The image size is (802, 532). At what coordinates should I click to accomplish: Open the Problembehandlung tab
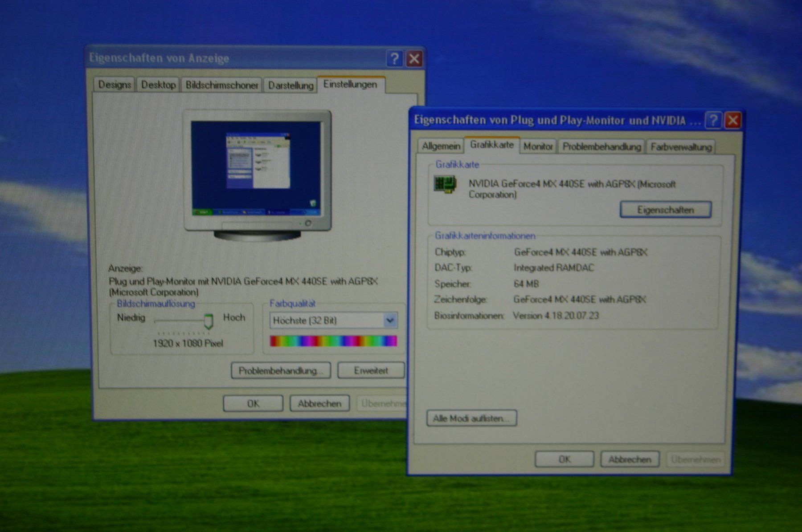(601, 146)
